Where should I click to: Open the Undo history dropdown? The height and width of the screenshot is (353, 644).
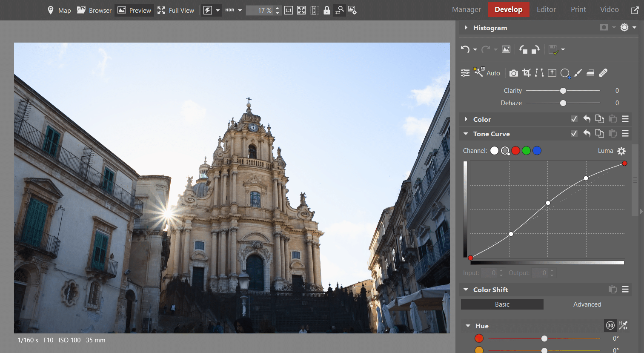click(475, 50)
